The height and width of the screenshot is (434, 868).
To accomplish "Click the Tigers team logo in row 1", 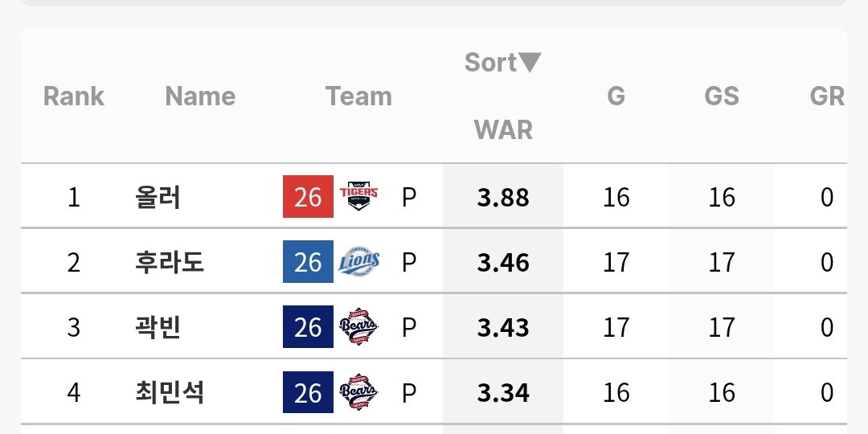I will [358, 197].
